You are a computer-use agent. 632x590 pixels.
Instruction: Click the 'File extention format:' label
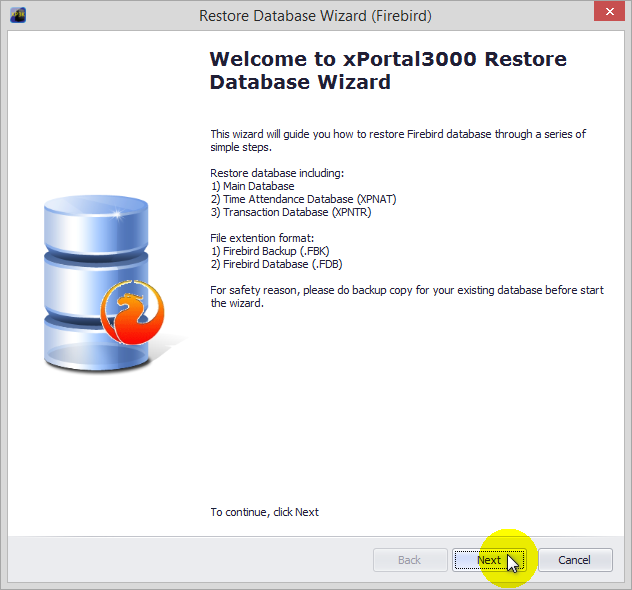(x=263, y=238)
